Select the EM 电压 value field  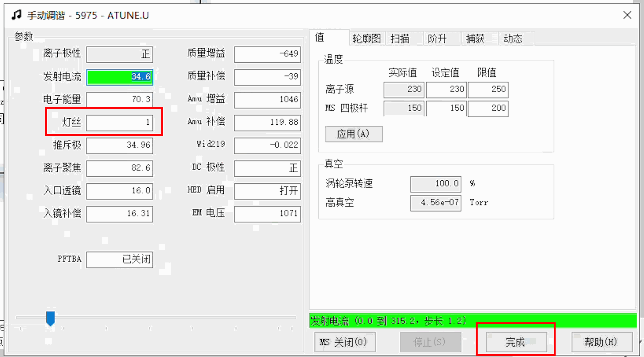(x=267, y=214)
